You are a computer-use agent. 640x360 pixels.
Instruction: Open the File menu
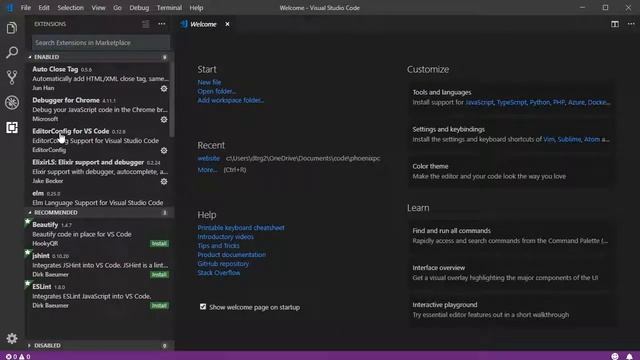(26, 8)
